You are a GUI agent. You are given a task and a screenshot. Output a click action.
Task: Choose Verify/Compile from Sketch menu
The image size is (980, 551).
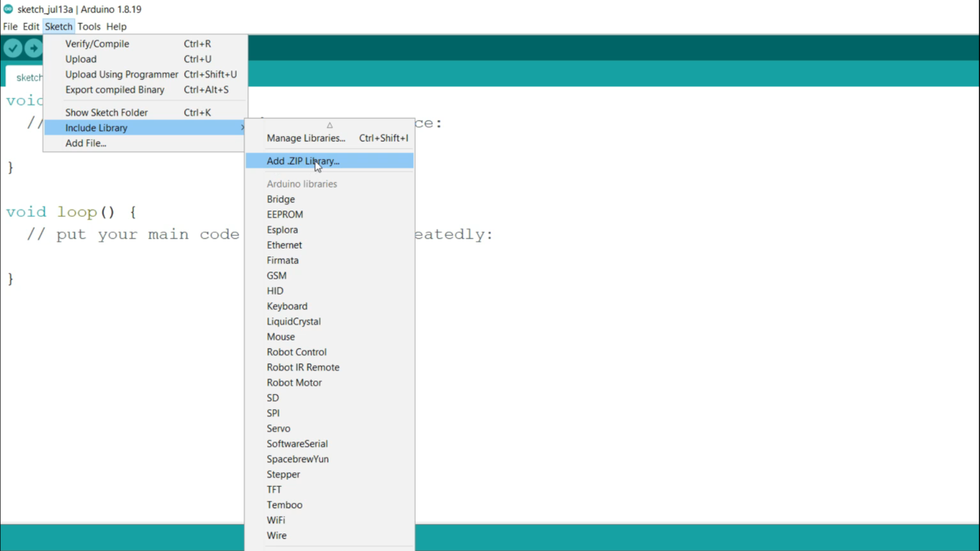[x=145, y=44]
